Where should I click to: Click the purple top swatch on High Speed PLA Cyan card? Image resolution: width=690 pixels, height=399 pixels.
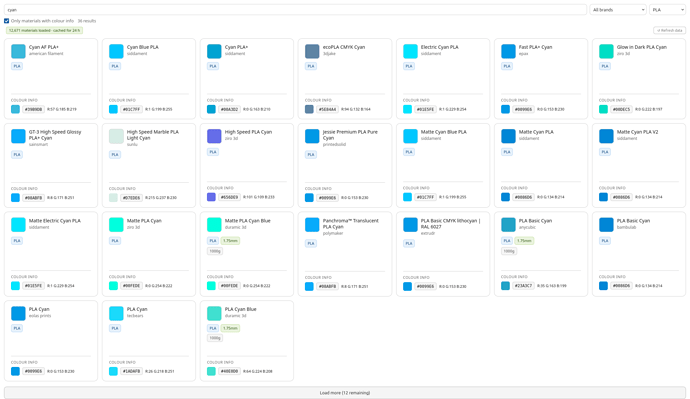tap(214, 136)
